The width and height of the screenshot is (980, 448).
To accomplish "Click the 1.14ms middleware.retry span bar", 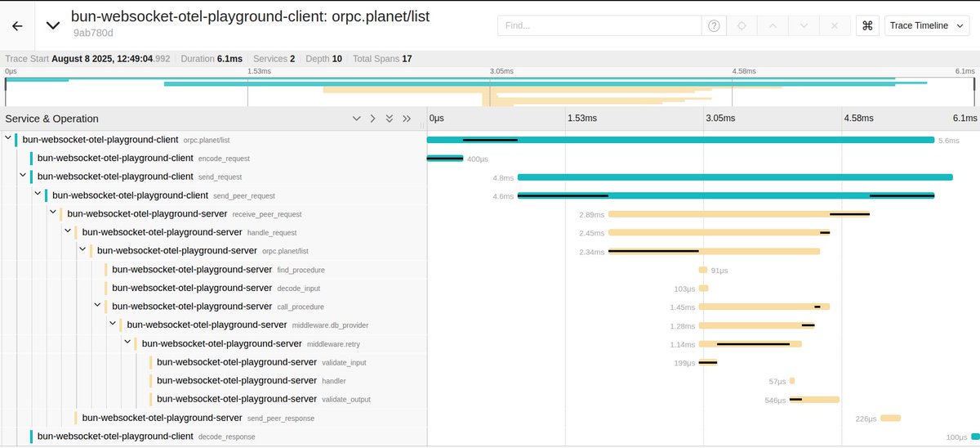I will pyautogui.click(x=751, y=344).
